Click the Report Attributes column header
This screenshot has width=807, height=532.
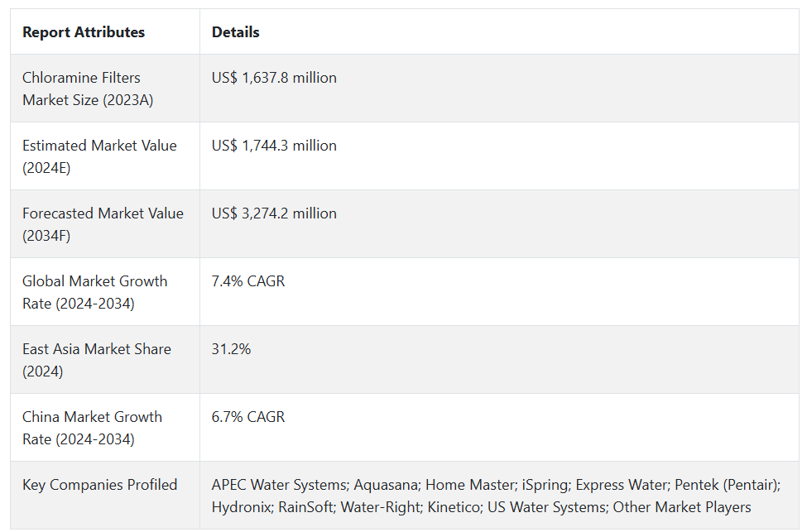[84, 32]
